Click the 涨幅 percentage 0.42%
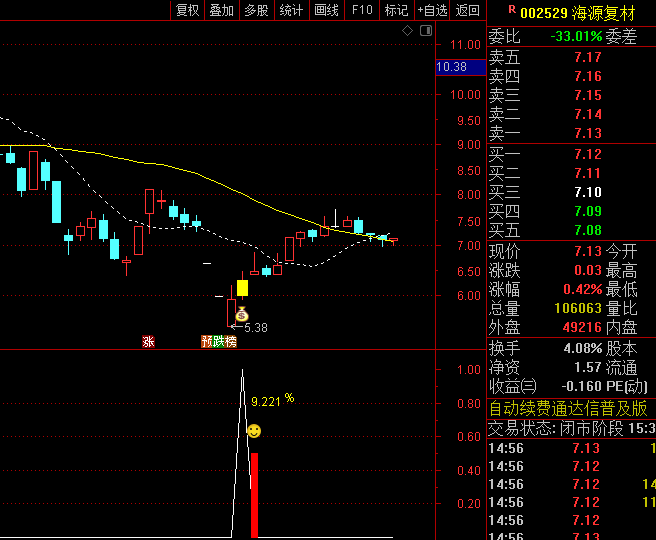 [x=582, y=289]
